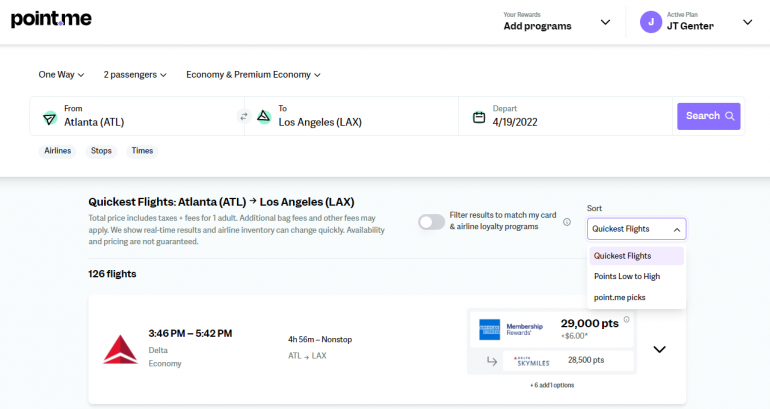770x409 pixels.
Task: Click the calendar icon in Depart field
Action: [x=479, y=117]
